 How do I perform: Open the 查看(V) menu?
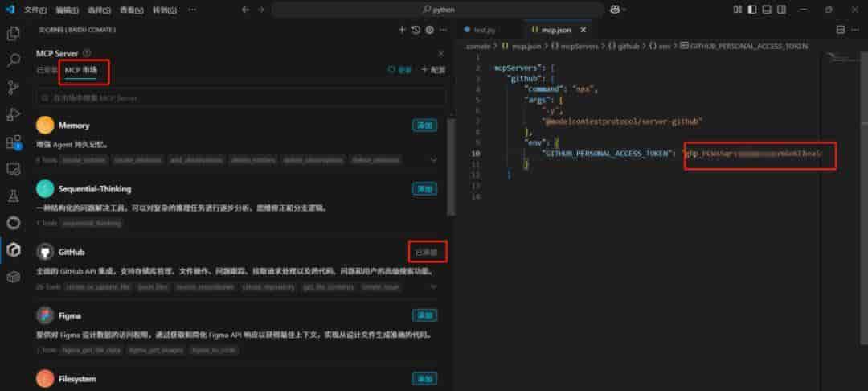tap(132, 10)
